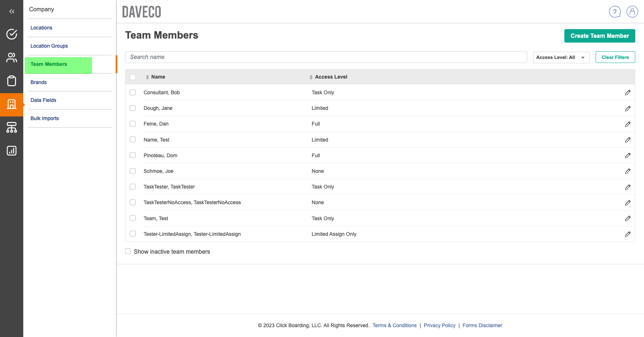Open the tasks checkmark icon in sidebar
Screen dimensions: 644x337
pyautogui.click(x=12, y=34)
